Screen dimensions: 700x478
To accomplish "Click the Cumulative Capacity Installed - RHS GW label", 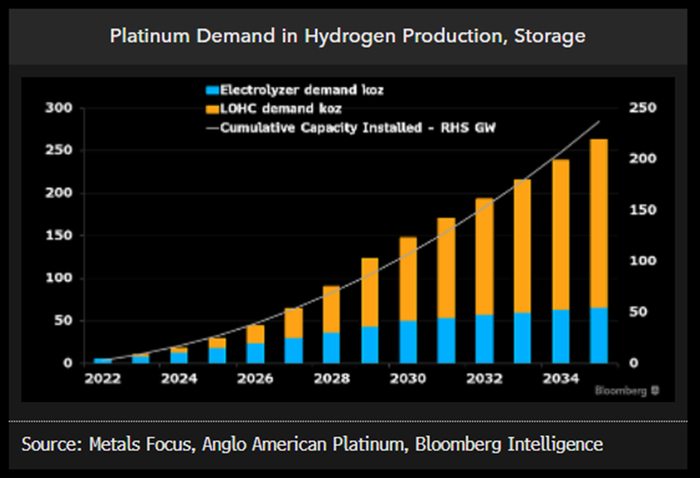I will tap(358, 128).
